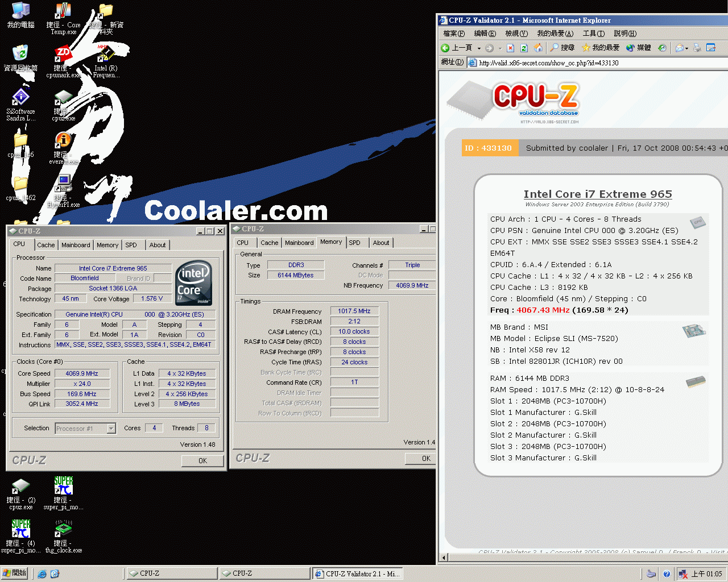728x582 pixels.
Task: Click the IE edit page icon
Action: pyautogui.click(x=711, y=48)
